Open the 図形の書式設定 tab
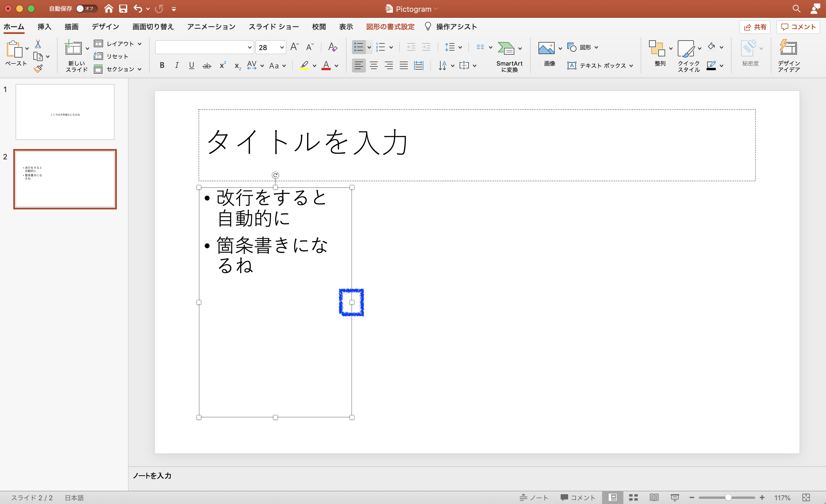 click(390, 27)
